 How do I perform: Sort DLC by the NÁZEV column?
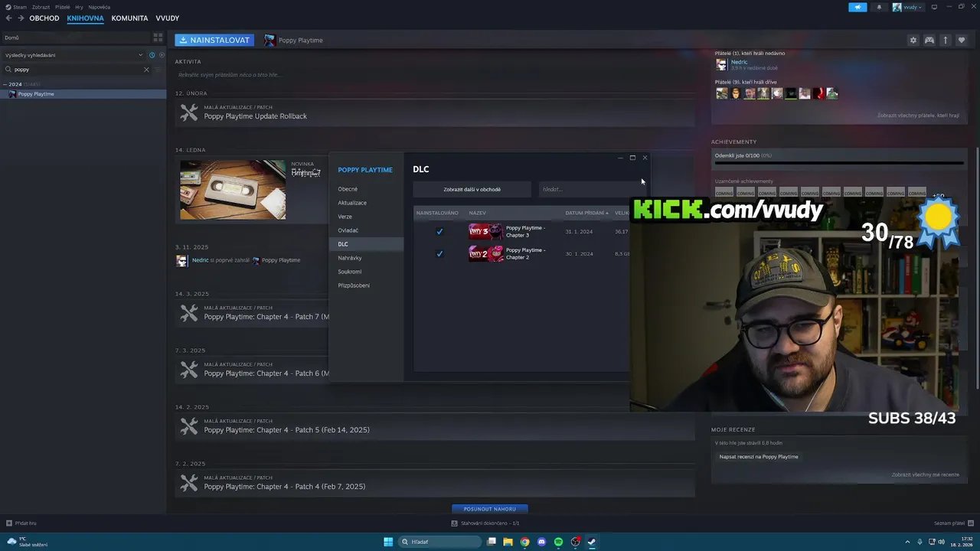coord(477,213)
